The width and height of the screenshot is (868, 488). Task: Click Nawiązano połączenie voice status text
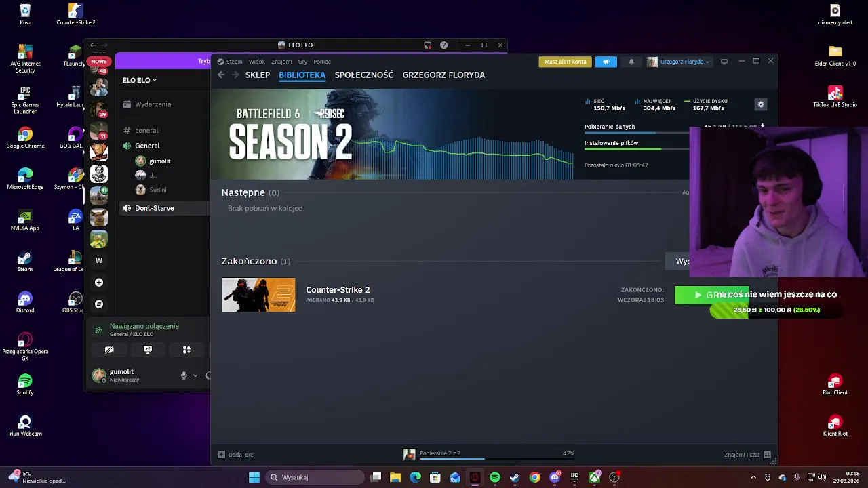coord(144,326)
